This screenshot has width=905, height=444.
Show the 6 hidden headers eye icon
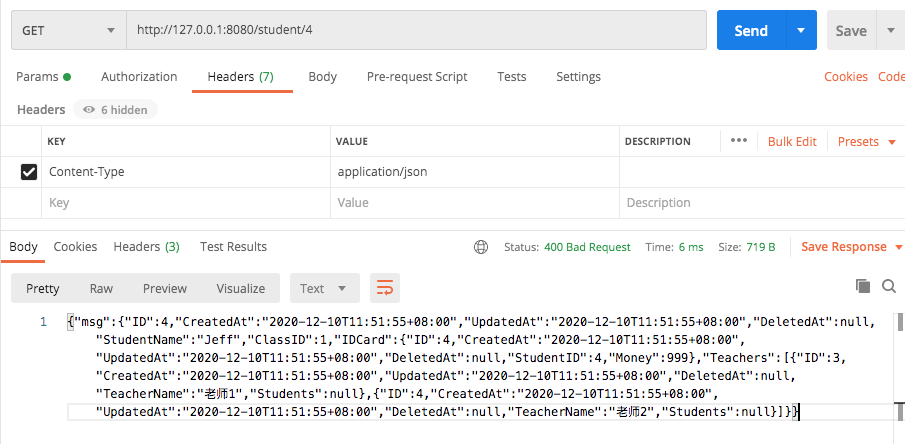pyautogui.click(x=90, y=110)
